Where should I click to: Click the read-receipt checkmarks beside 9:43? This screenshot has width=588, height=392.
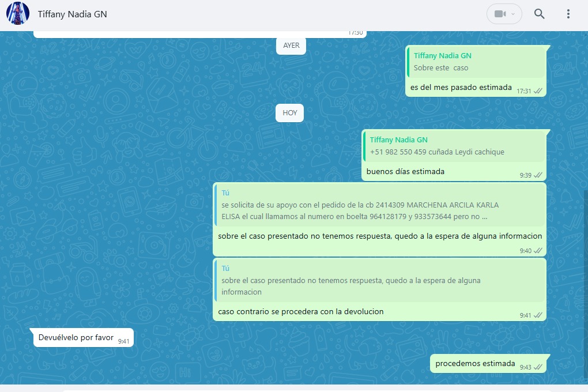point(538,367)
